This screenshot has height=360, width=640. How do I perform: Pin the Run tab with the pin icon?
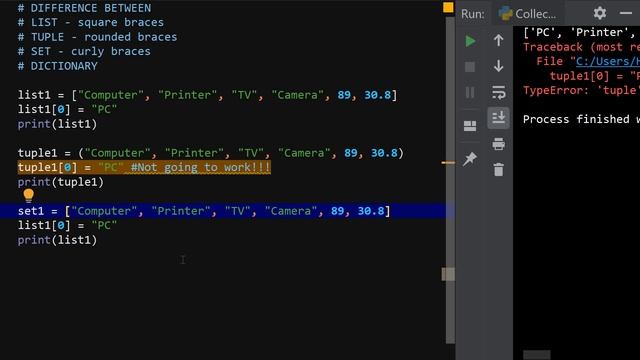point(470,159)
